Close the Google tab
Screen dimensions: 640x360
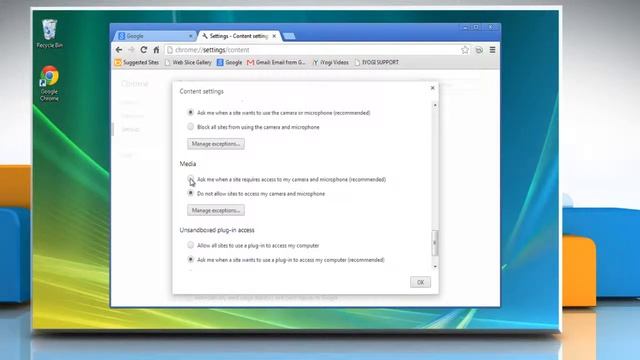(x=191, y=36)
